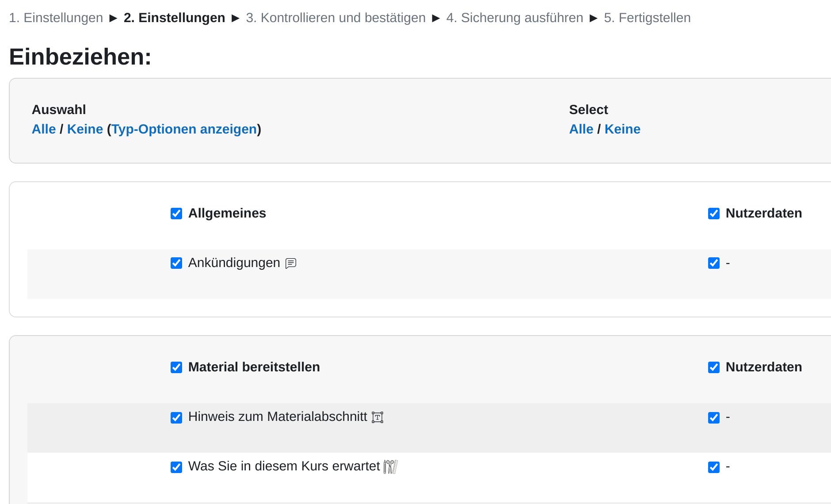
Task: Uncheck Was Sie in diesem Kurs erwartet checkbox
Action: pos(176,467)
